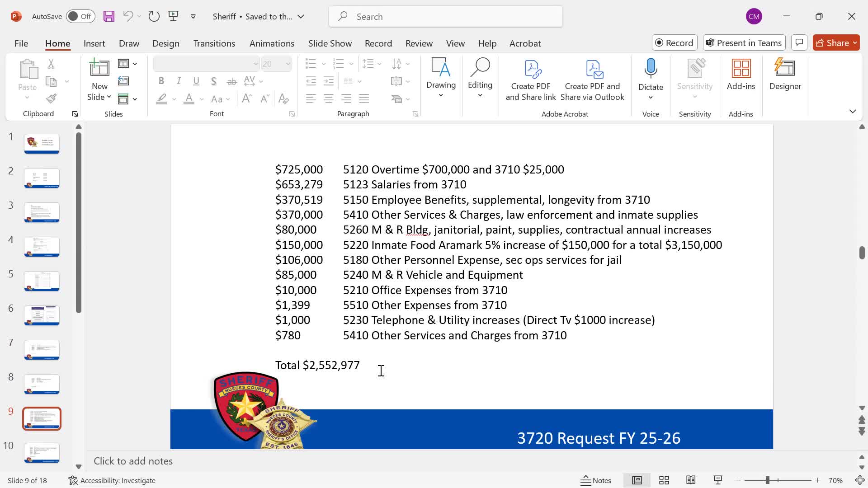868x488 pixels.
Task: Open Animations tab
Action: click(x=272, y=43)
